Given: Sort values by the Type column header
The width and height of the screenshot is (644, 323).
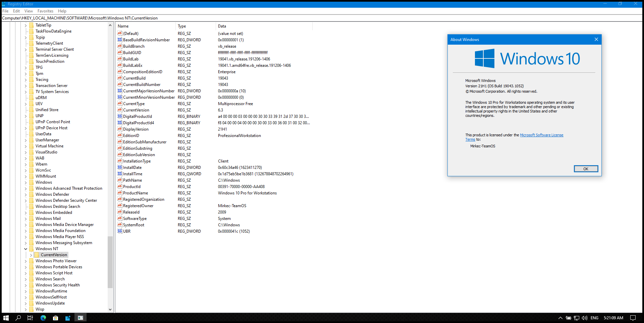Looking at the screenshot, I should click(x=196, y=26).
